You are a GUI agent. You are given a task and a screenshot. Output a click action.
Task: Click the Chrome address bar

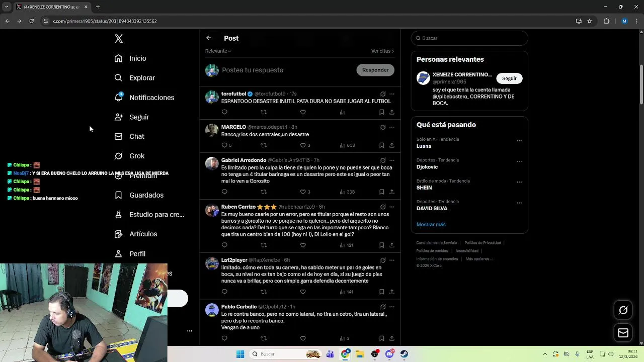pos(307,21)
